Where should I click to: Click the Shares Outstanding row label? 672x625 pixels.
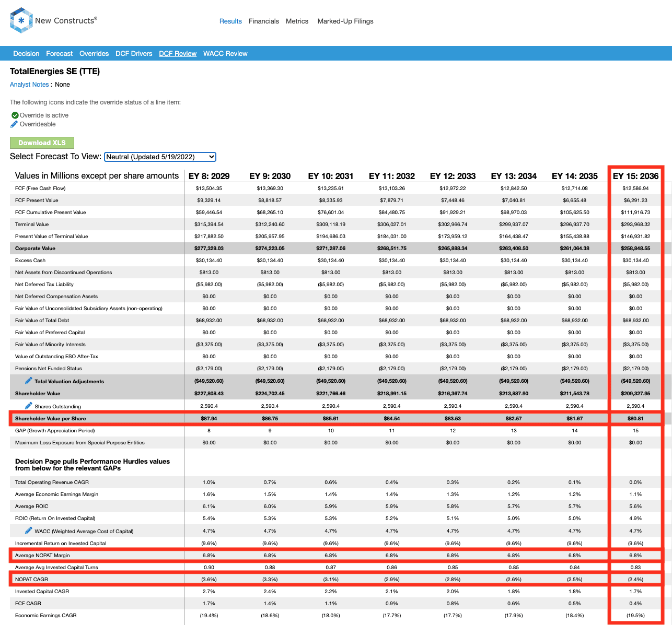[57, 407]
